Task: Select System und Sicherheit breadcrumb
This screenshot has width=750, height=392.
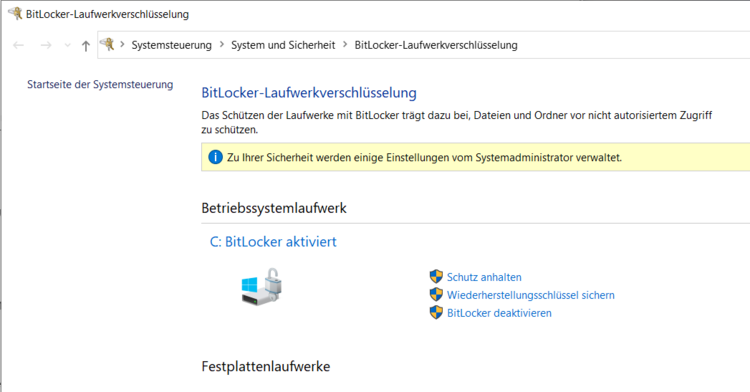Action: [x=283, y=45]
